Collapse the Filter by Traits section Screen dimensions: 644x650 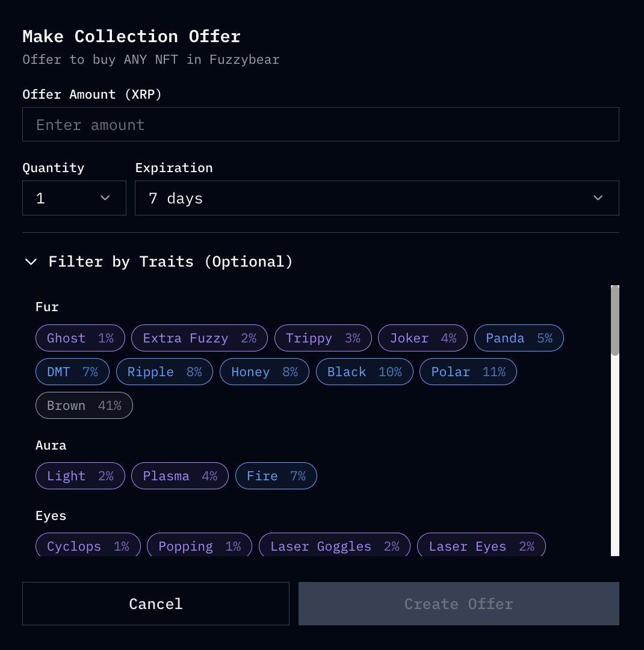[158, 262]
